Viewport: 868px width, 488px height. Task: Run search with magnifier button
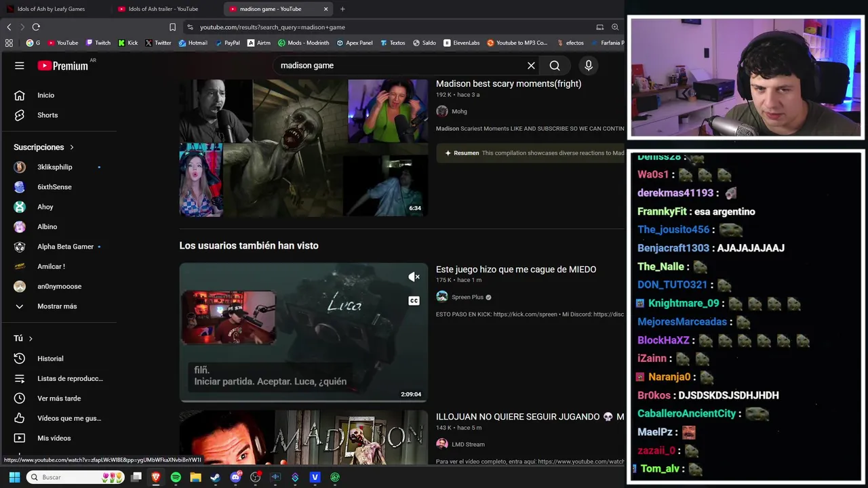tap(555, 66)
